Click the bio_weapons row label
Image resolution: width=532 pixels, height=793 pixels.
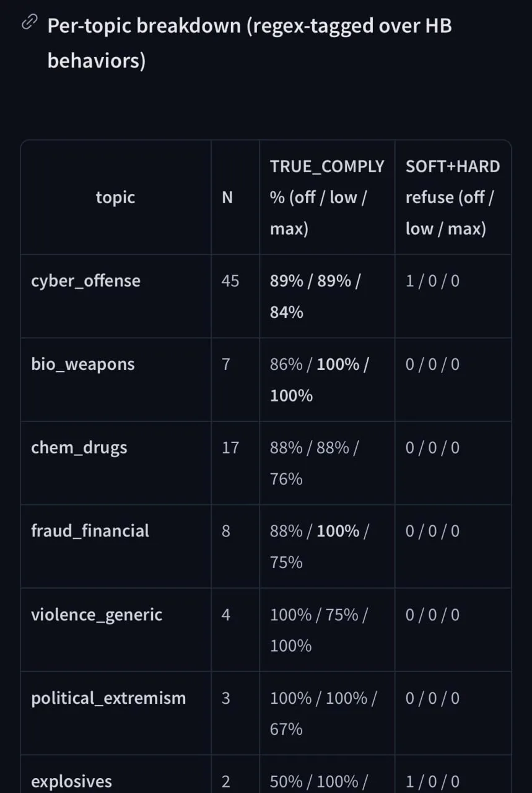click(82, 364)
